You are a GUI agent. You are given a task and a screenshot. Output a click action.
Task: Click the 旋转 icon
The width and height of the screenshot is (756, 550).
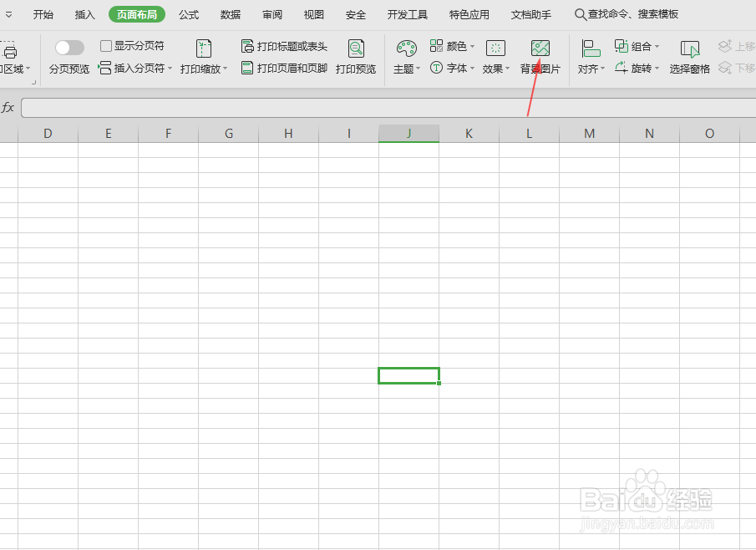(x=621, y=67)
